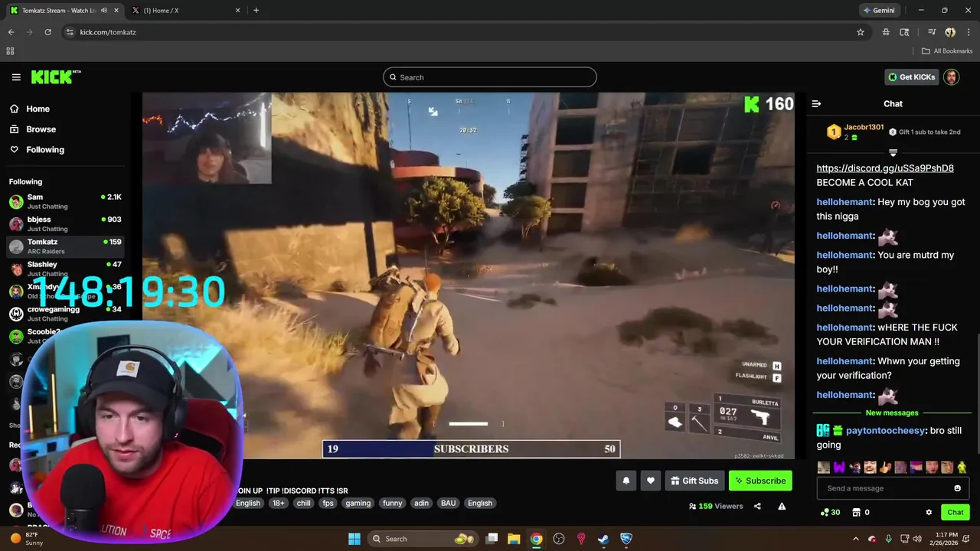Reload the page
The image size is (980, 551).
click(47, 32)
